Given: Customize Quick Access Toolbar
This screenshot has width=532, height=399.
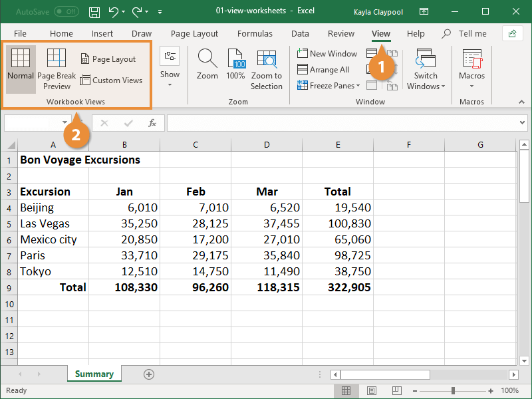Looking at the screenshot, I should click(x=160, y=12).
